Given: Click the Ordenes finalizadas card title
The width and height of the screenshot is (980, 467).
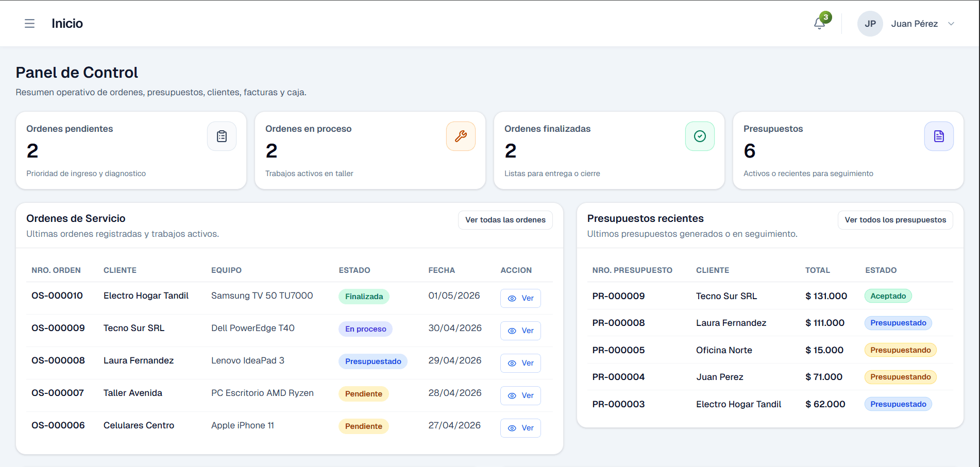Looking at the screenshot, I should 547,129.
